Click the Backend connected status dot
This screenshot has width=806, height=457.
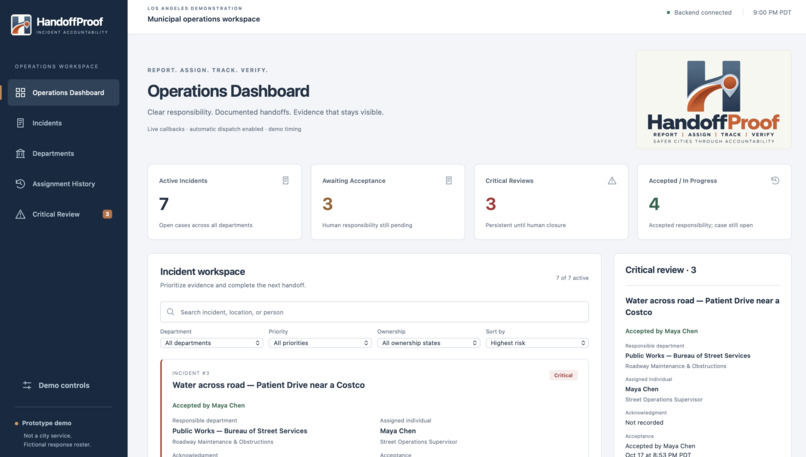(668, 12)
